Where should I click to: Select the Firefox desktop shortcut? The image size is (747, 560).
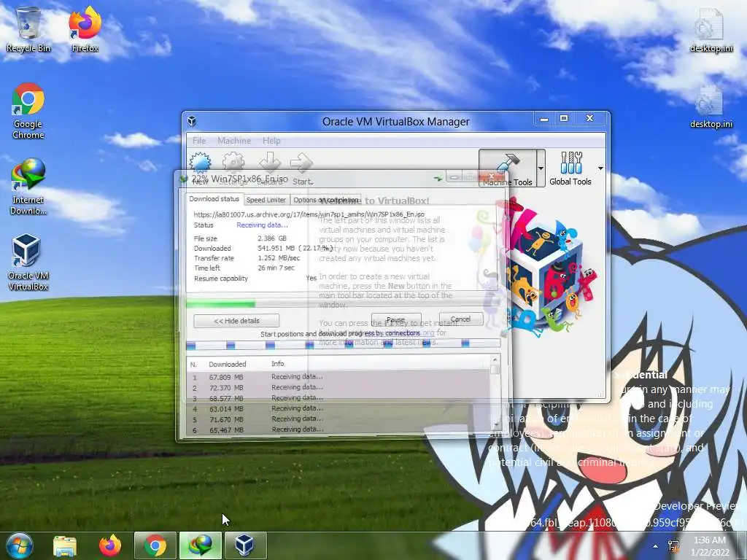click(x=85, y=29)
